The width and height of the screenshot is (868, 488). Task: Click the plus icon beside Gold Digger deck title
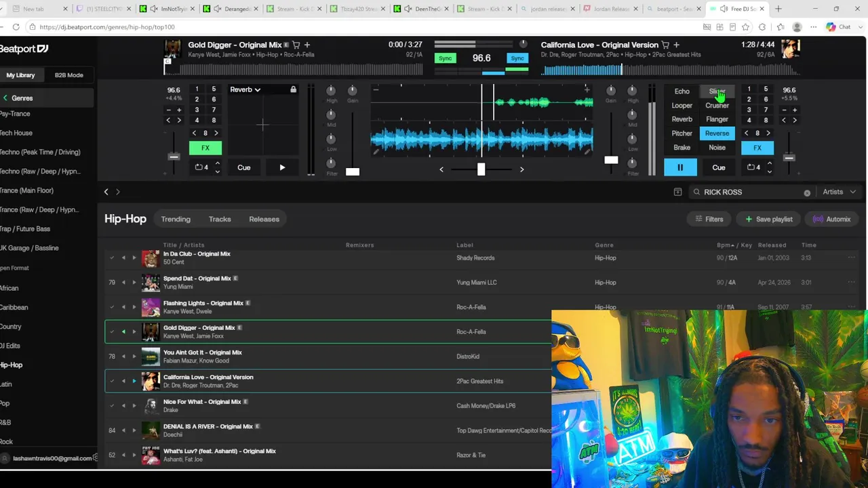[307, 45]
